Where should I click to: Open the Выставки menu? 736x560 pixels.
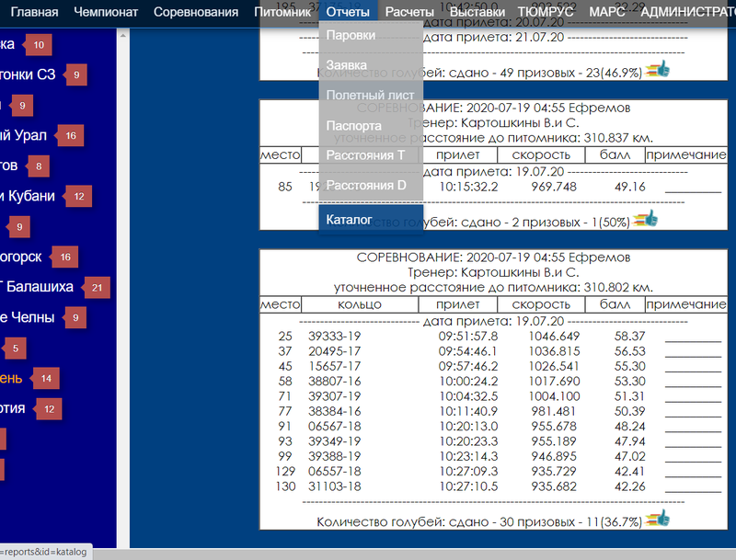pos(477,12)
